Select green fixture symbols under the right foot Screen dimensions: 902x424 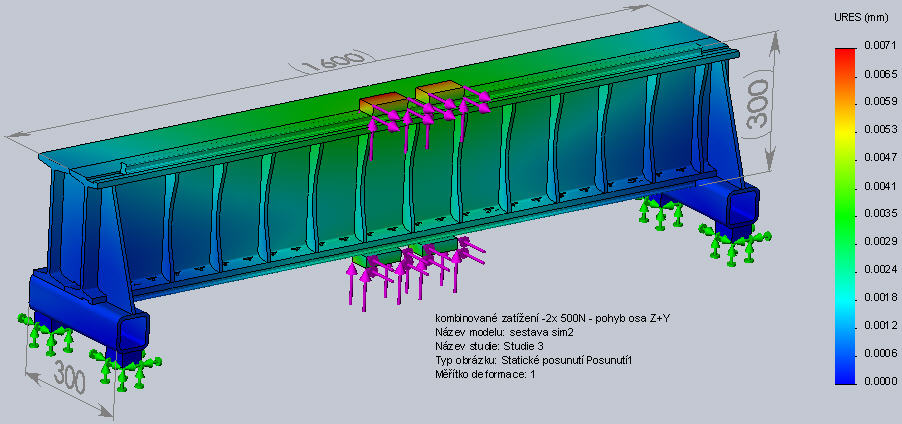click(735, 243)
